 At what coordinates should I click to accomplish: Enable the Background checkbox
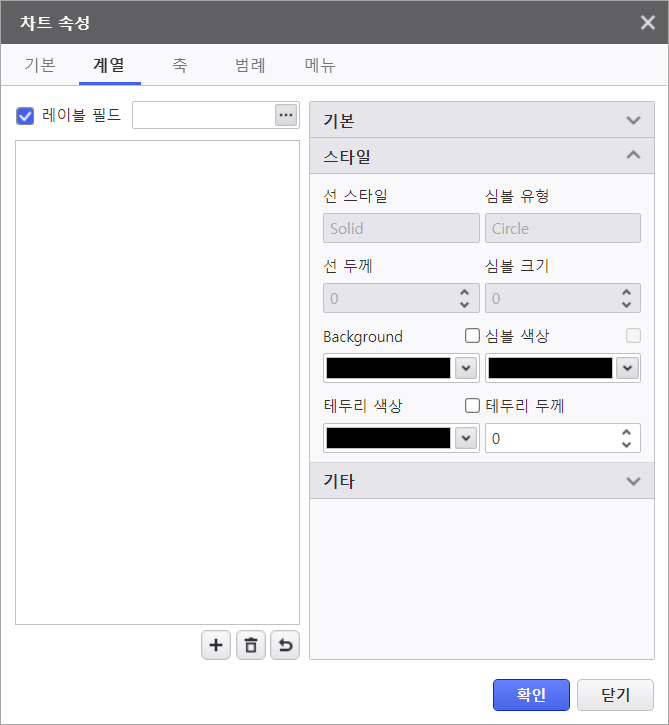coord(472,336)
